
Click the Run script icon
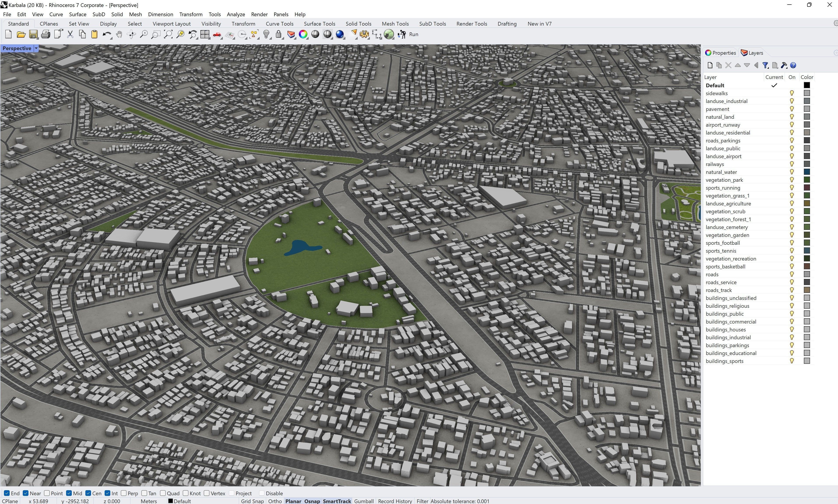402,34
